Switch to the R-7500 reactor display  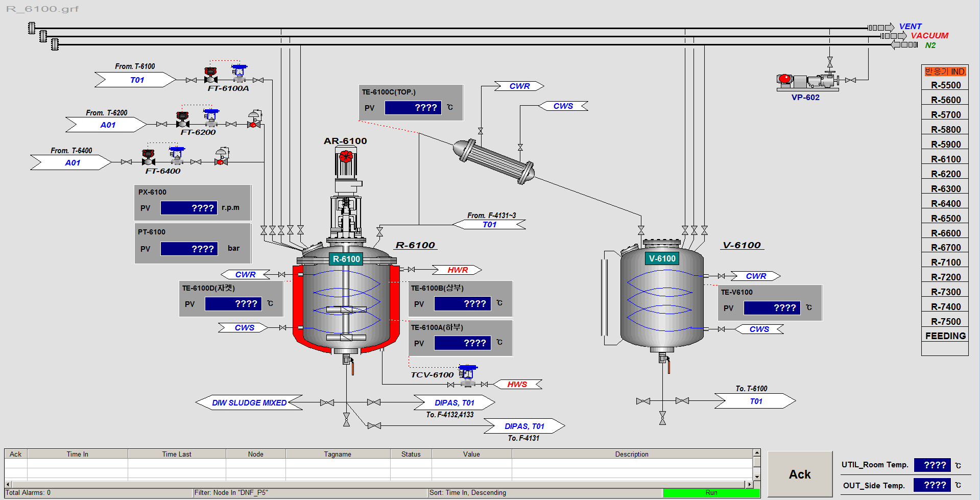[945, 322]
